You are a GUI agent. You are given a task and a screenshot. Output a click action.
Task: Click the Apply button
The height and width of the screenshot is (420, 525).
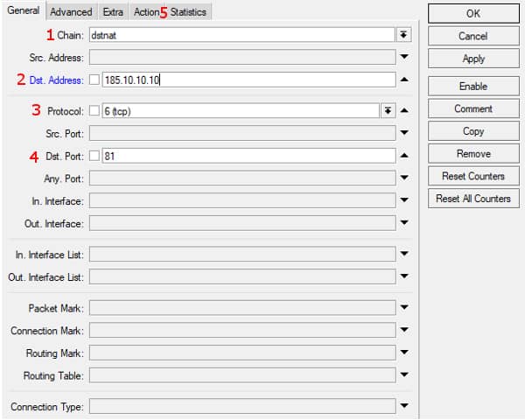click(473, 59)
